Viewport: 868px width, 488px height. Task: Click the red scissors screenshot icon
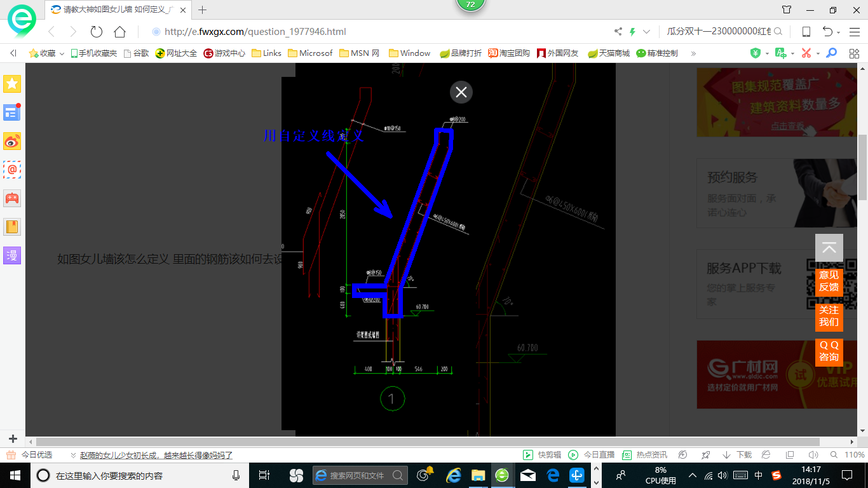click(806, 53)
